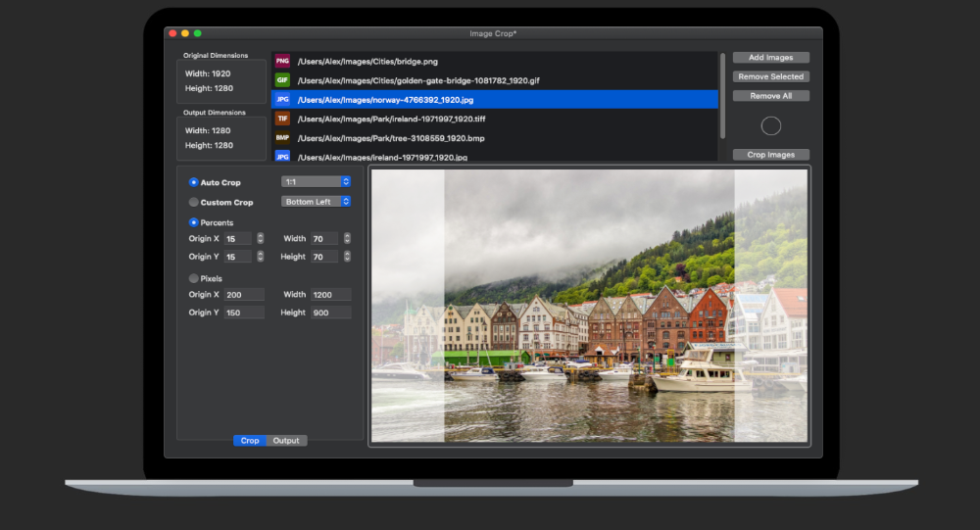Click the PNG icon beside bridge.png
Image resolution: width=980 pixels, height=530 pixels.
(282, 61)
